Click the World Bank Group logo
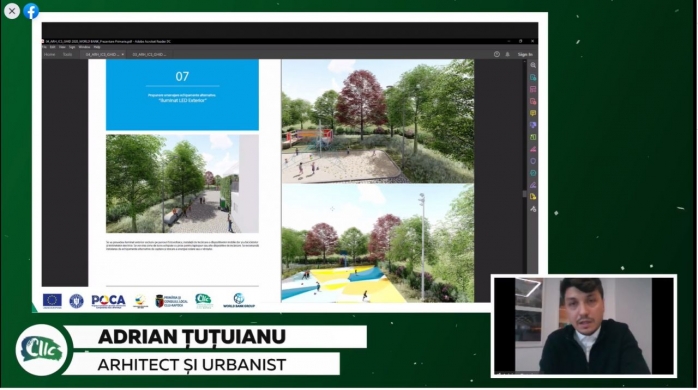 click(239, 301)
